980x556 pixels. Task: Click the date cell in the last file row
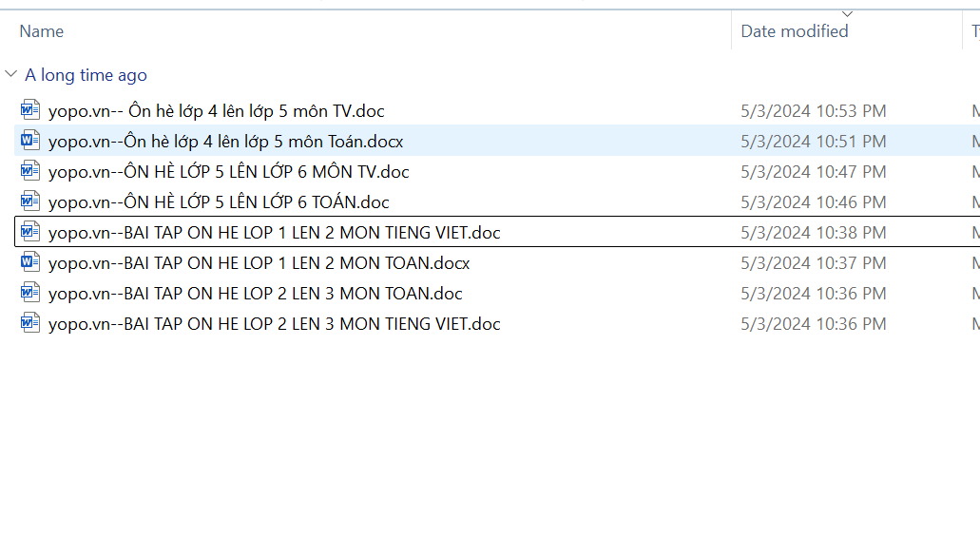click(x=813, y=324)
